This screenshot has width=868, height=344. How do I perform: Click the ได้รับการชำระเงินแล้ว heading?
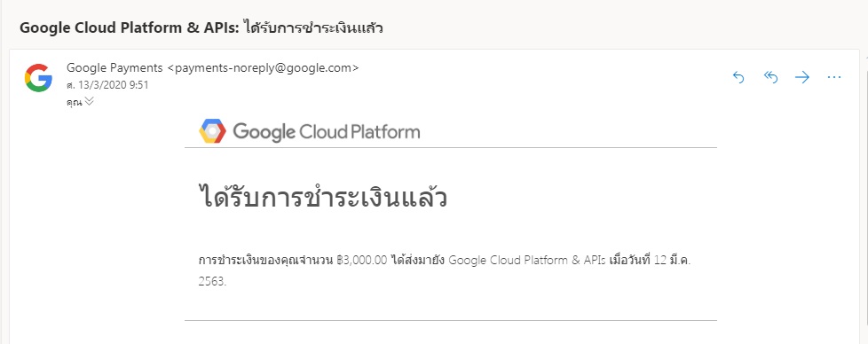point(323,198)
